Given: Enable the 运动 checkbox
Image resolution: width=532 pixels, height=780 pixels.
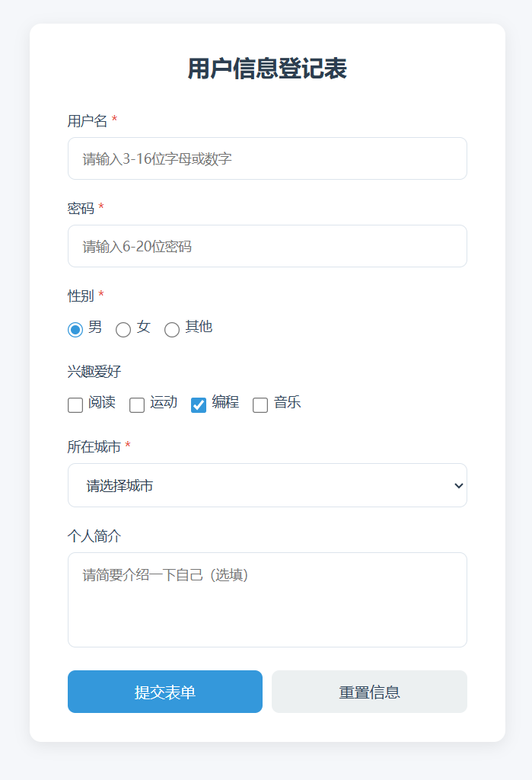Looking at the screenshot, I should [137, 405].
